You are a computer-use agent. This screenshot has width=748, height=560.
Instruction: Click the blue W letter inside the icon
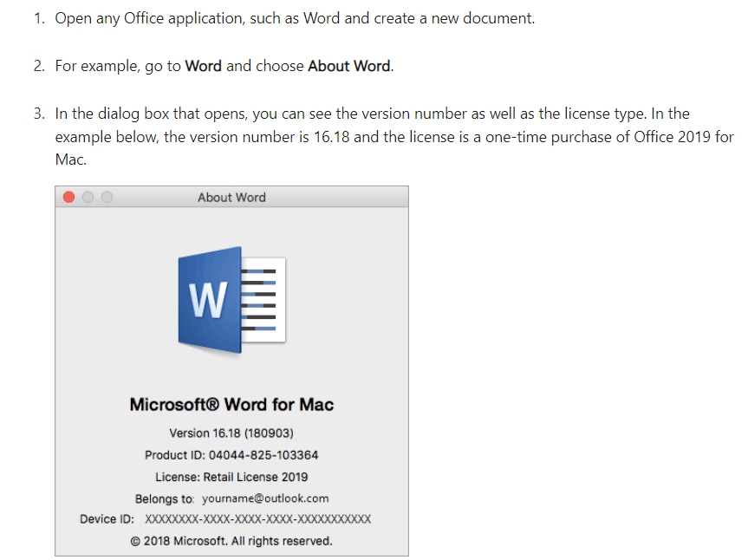click(208, 302)
